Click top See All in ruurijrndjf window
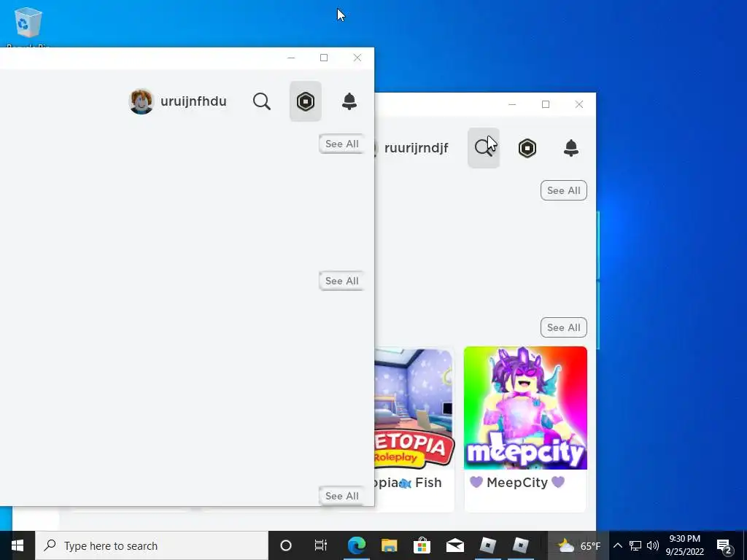This screenshot has width=747, height=560. click(x=564, y=190)
